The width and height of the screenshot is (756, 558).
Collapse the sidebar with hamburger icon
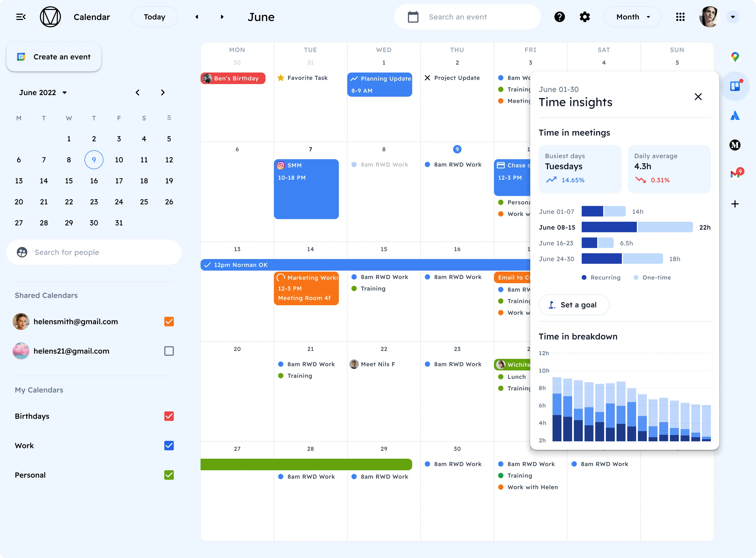pos(21,17)
